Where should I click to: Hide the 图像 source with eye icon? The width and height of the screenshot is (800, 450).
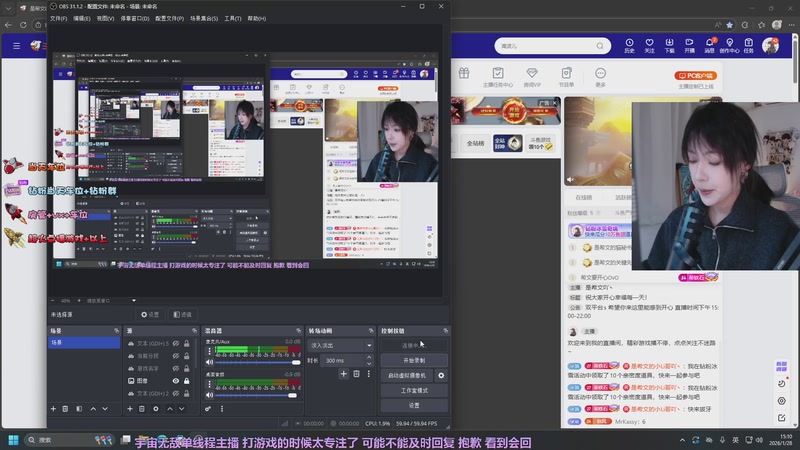point(176,381)
